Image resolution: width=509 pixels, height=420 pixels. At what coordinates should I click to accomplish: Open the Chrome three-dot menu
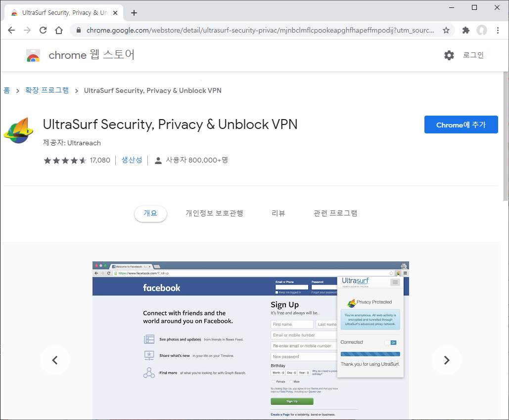click(498, 30)
